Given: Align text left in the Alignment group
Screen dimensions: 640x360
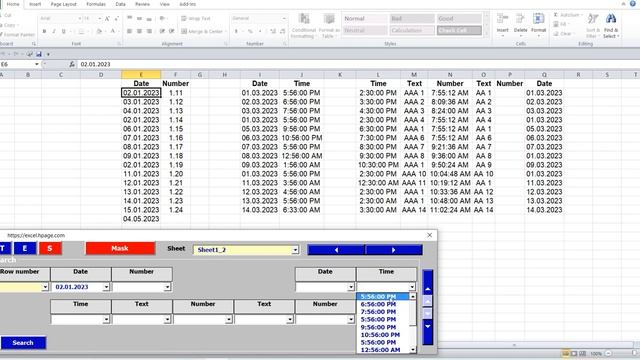Looking at the screenshot, I should (x=129, y=31).
